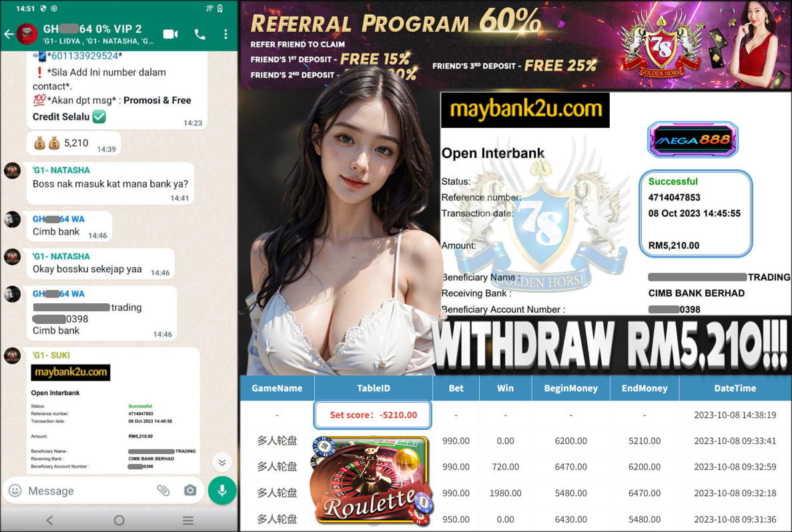The width and height of the screenshot is (792, 532).
Task: Click the date cell 2023-10-08 14:38:19
Action: pos(735,415)
